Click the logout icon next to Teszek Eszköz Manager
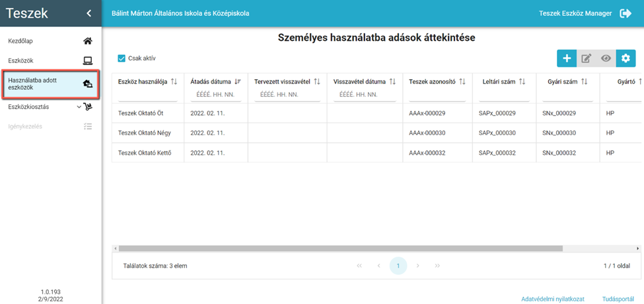 point(626,14)
